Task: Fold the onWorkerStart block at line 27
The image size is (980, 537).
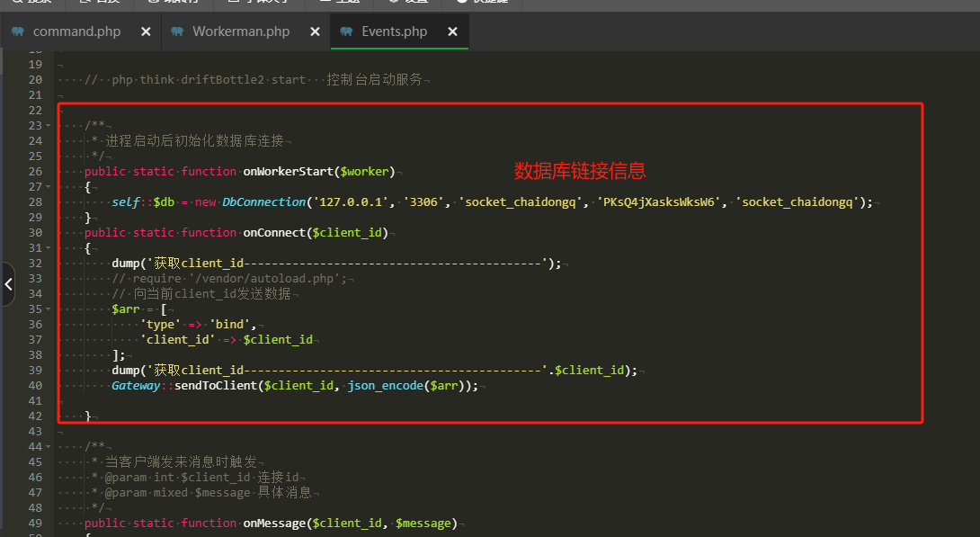Action: 47,186
